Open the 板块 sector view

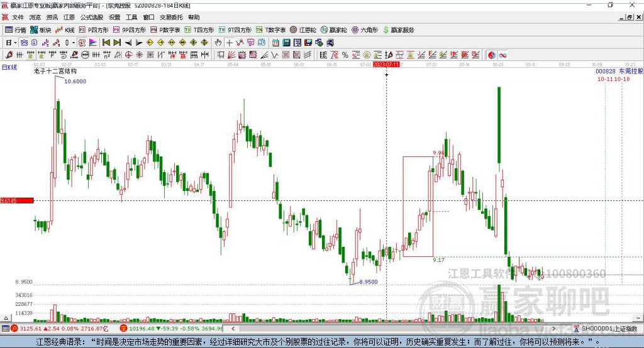[41, 30]
